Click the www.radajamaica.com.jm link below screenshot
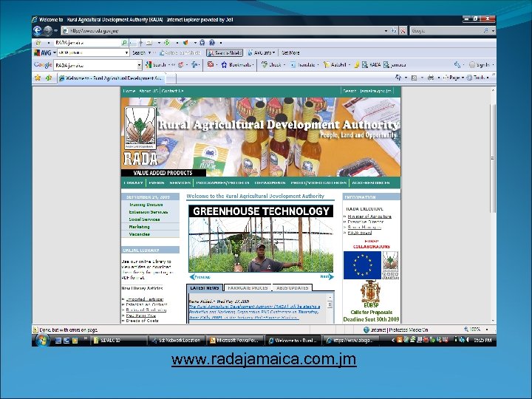Viewport: 532px width, 399px height. [x=264, y=359]
